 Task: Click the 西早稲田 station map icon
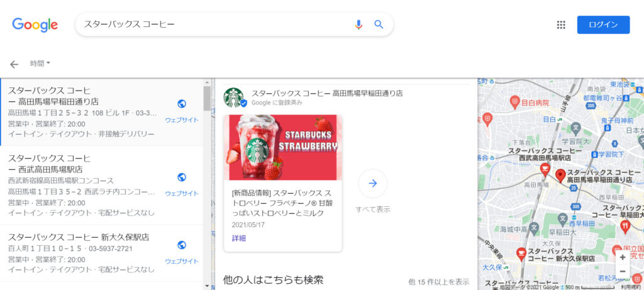tap(575, 217)
